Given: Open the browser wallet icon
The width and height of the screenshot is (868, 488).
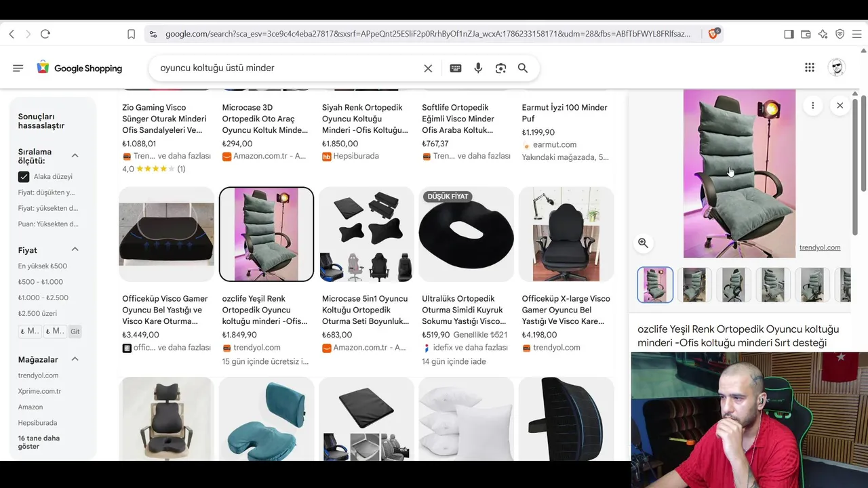Looking at the screenshot, I should coord(806,34).
